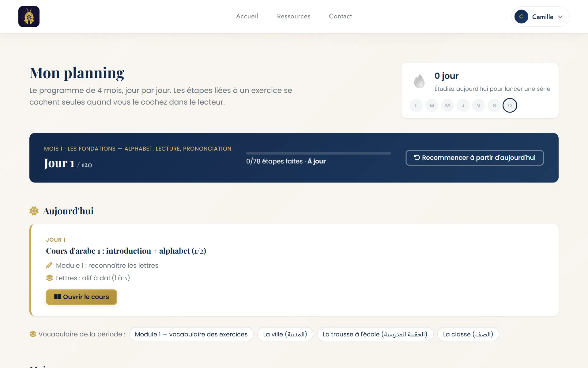The width and height of the screenshot is (588, 368).
Task: Select the V day circle in streak card
Action: [x=479, y=105]
